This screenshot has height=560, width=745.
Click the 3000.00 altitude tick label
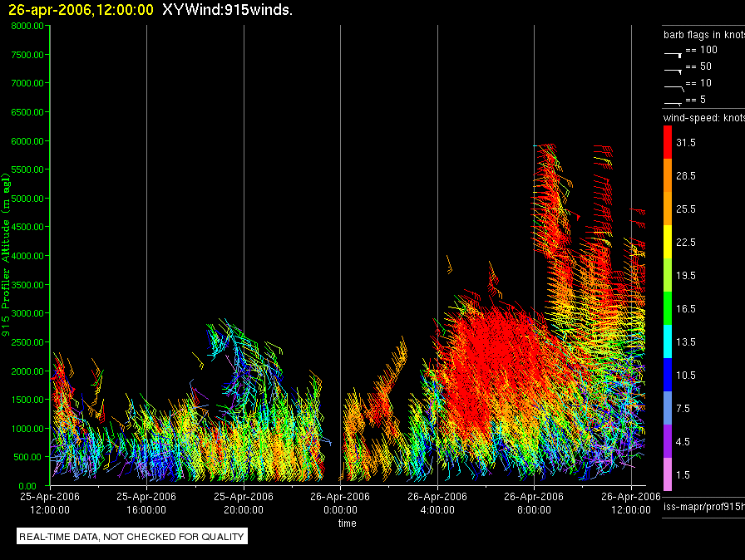click(x=27, y=313)
